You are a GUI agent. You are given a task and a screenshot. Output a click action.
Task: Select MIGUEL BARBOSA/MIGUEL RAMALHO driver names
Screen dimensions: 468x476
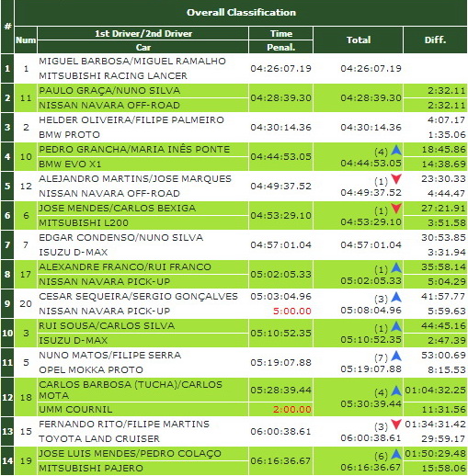132,61
